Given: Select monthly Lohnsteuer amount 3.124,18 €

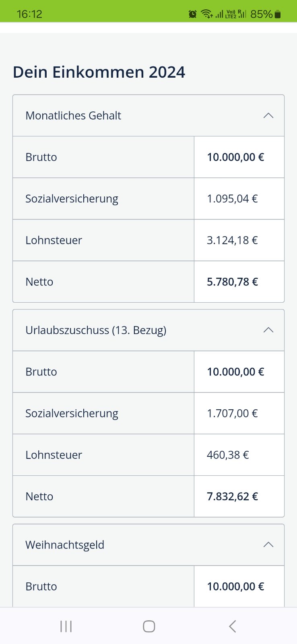Looking at the screenshot, I should coord(232,240).
